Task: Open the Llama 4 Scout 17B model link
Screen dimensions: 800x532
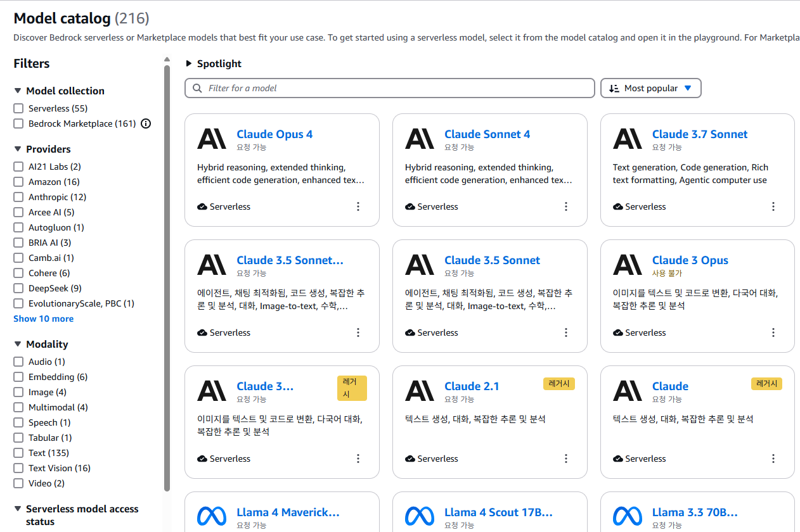Action: point(498,512)
